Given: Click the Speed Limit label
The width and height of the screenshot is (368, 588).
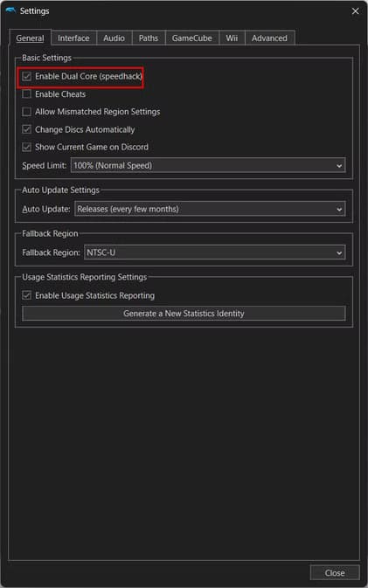Looking at the screenshot, I should point(45,165).
